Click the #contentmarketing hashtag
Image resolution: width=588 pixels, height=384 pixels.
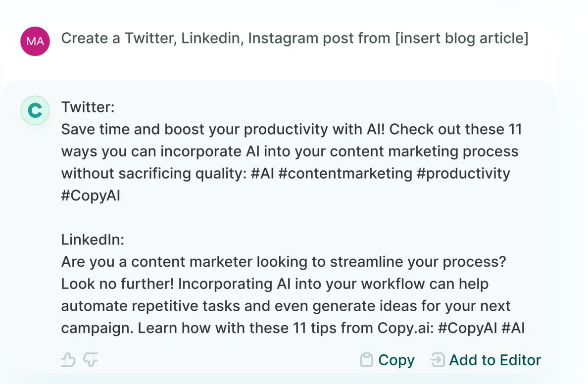pyautogui.click(x=345, y=174)
